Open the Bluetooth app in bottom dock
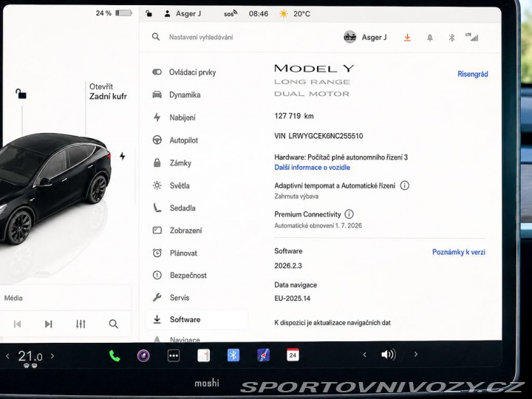 click(x=233, y=355)
